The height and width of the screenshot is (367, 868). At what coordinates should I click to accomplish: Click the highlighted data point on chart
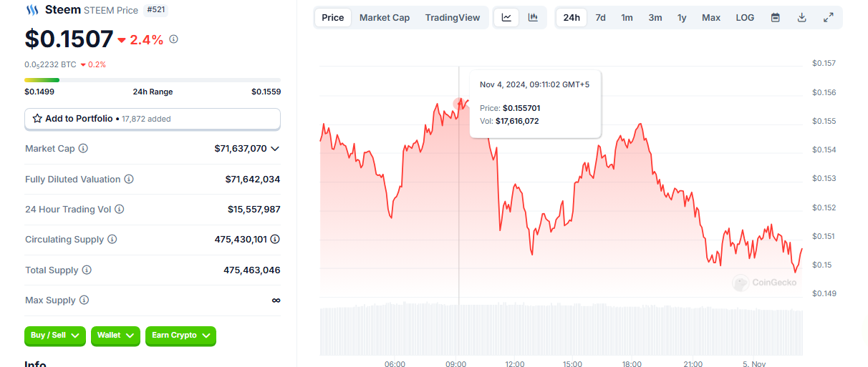coord(458,103)
